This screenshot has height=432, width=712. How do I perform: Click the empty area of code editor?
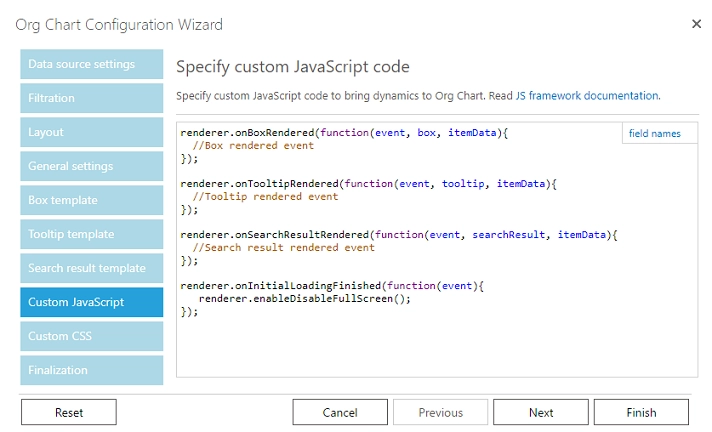pyautogui.click(x=436, y=348)
